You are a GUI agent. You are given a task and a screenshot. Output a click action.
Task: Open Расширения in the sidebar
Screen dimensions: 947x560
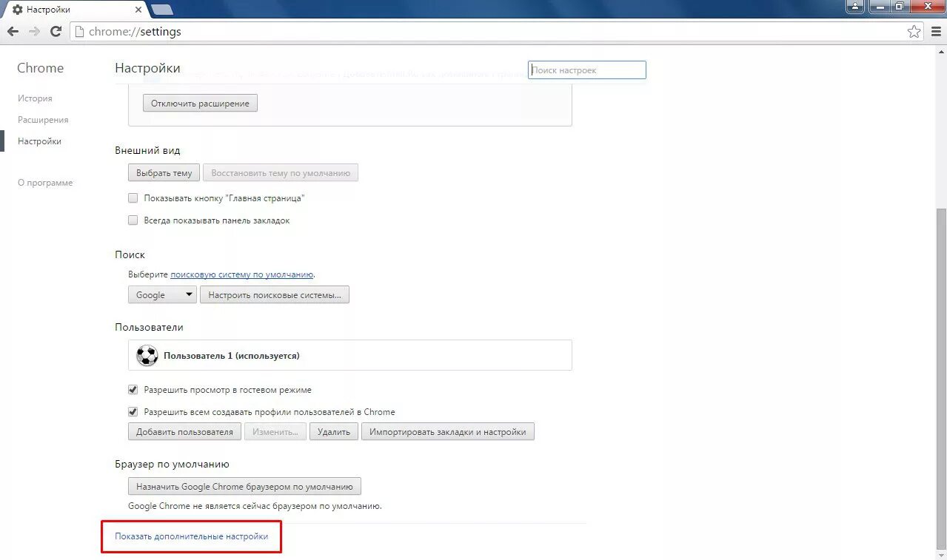[43, 120]
